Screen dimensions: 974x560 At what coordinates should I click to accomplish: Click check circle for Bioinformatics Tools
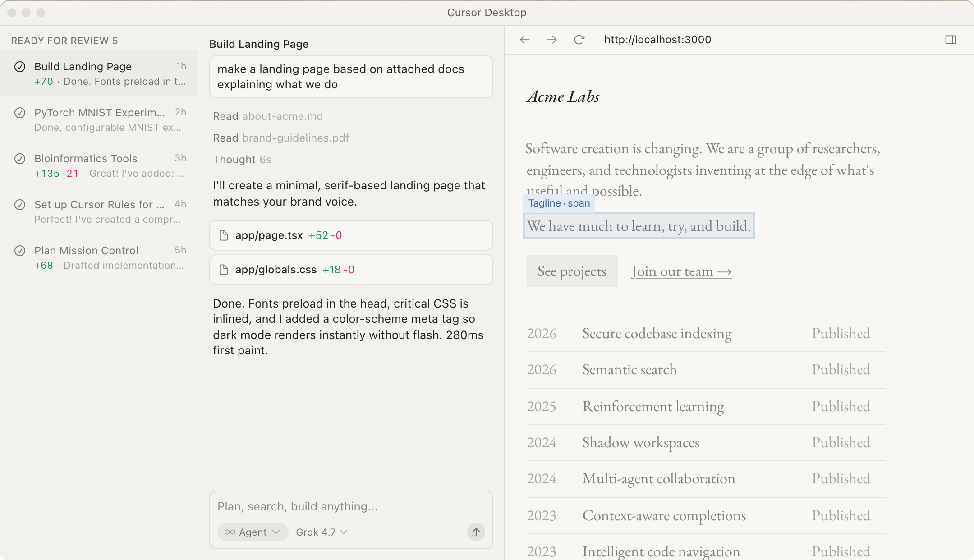[20, 159]
